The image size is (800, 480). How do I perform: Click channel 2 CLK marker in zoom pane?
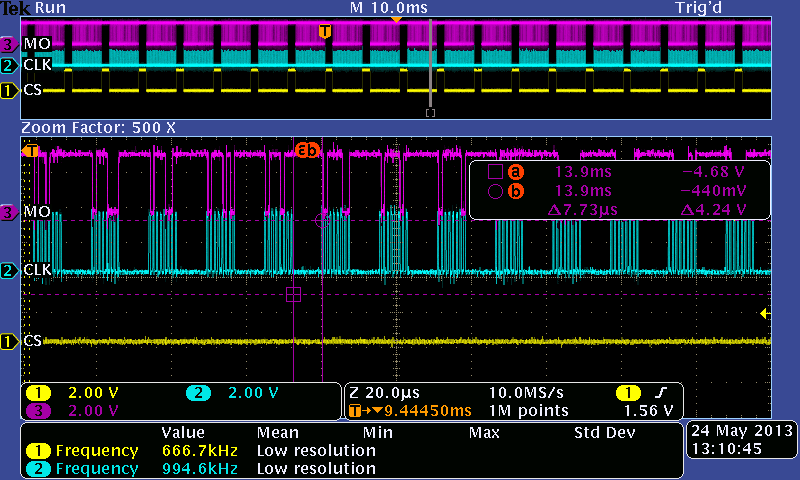8,270
